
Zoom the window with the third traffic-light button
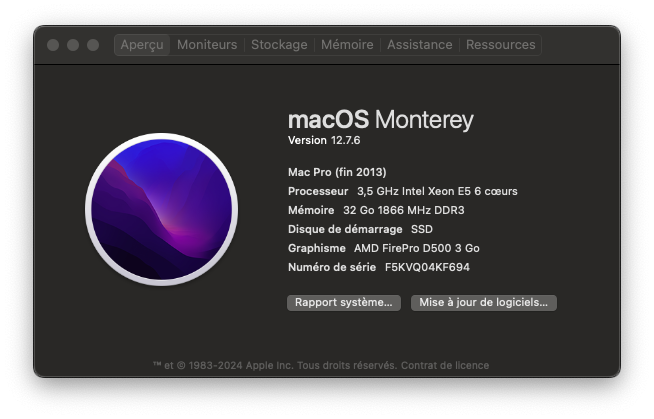coord(93,45)
